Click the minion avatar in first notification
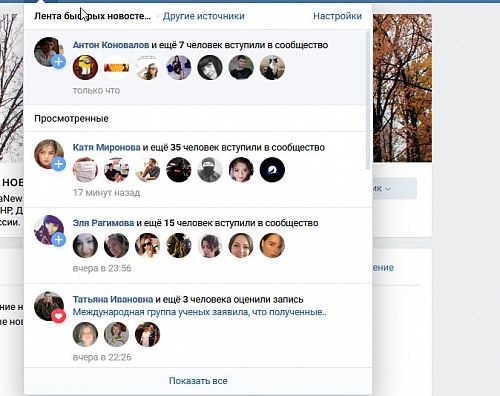Screen dimensions: 500x396 [85, 68]
